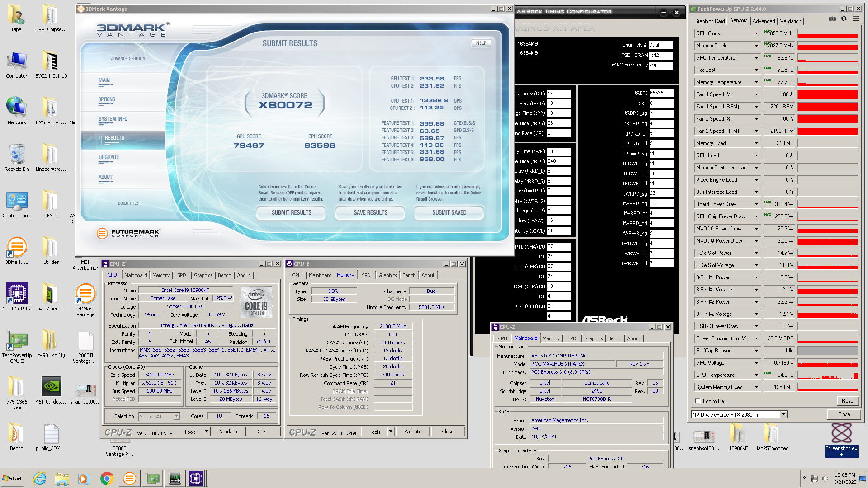Select OPTIONS in the 3DMark Vantage sidebar
Image resolution: width=868 pixels, height=488 pixels.
pos(107,99)
